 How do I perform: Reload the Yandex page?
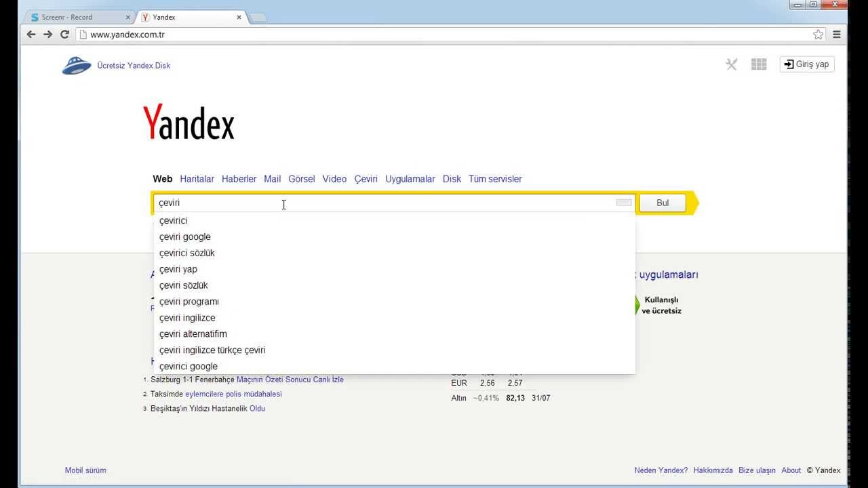click(x=65, y=35)
